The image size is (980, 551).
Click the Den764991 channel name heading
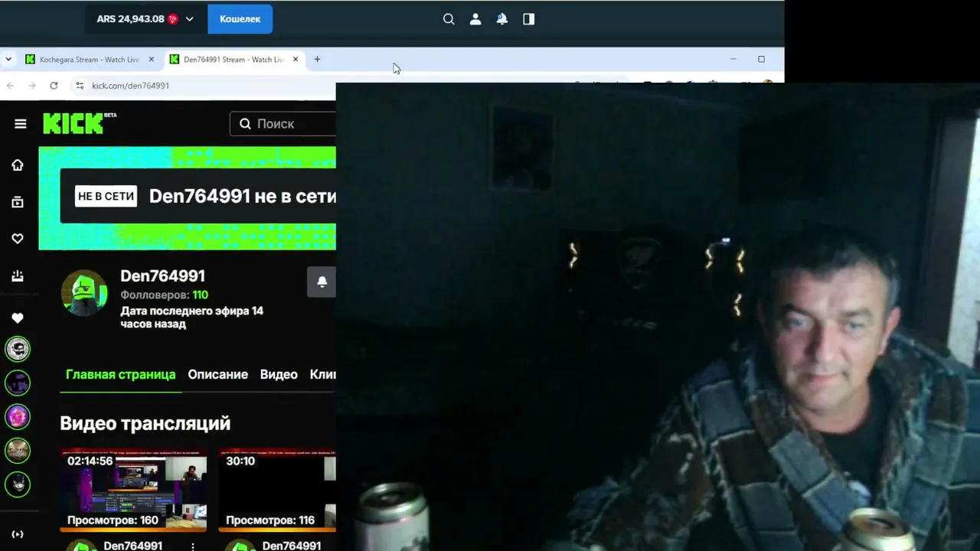[x=162, y=275]
